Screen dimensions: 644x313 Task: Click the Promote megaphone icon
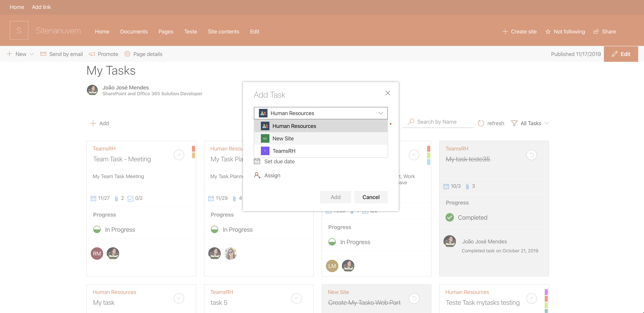pyautogui.click(x=92, y=54)
